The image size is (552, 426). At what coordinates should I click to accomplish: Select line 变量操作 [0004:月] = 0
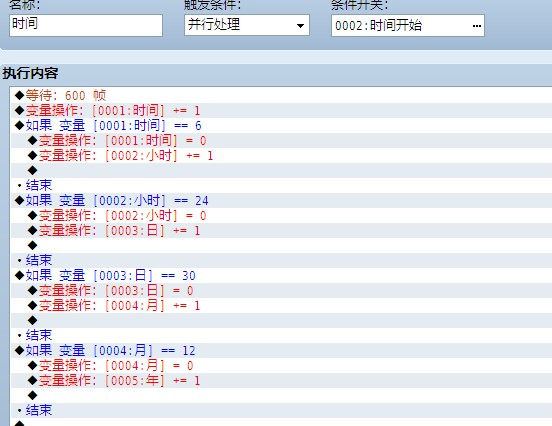[282, 365]
